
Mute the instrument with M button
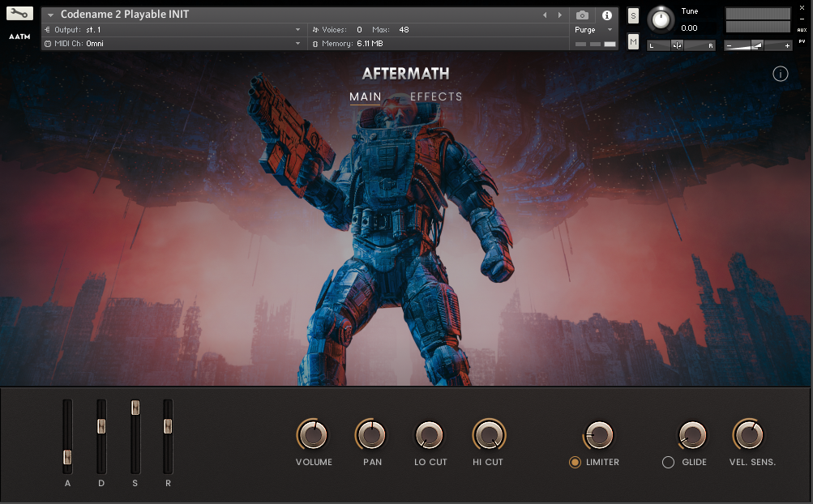point(633,41)
